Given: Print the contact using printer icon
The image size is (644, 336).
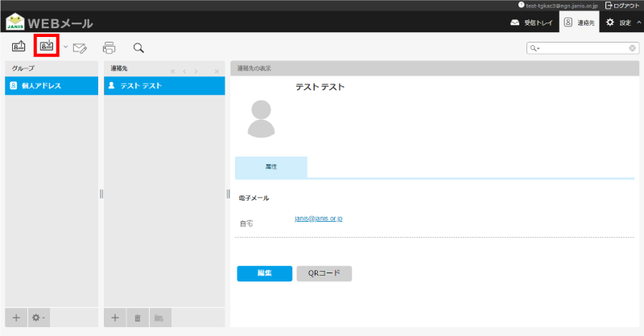Looking at the screenshot, I should (x=109, y=48).
